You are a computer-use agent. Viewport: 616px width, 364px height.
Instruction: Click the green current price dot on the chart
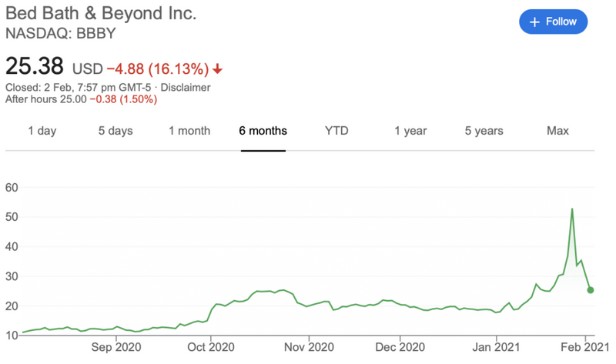point(590,290)
